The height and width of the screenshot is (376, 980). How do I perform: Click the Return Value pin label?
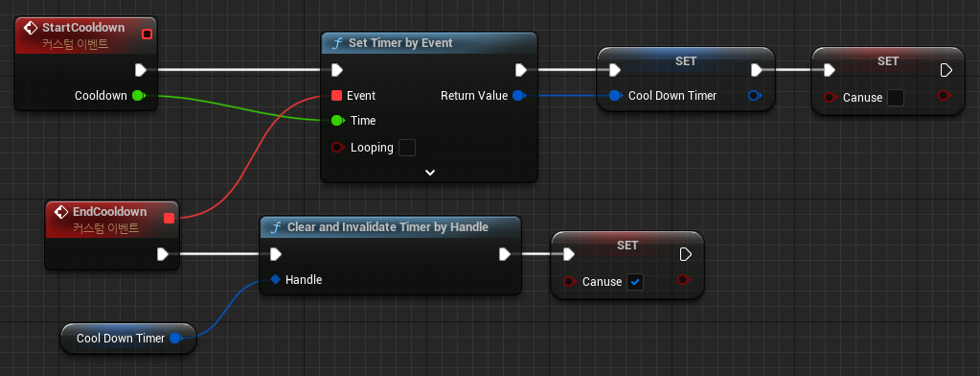474,96
